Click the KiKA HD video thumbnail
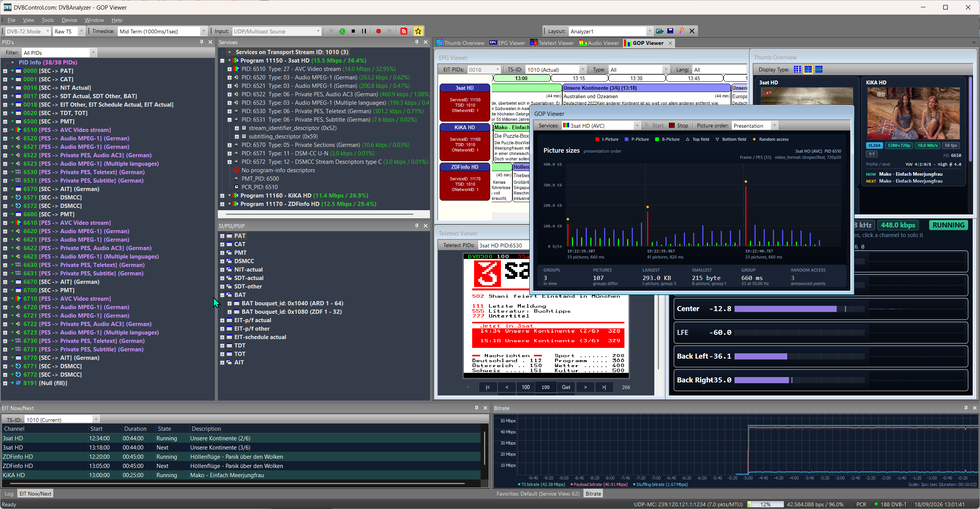 [x=913, y=114]
